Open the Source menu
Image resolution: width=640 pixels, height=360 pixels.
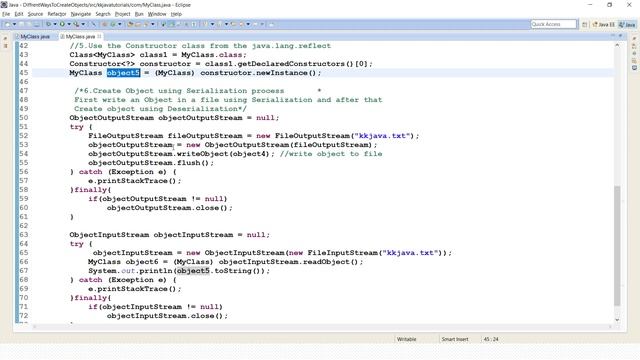35,14
